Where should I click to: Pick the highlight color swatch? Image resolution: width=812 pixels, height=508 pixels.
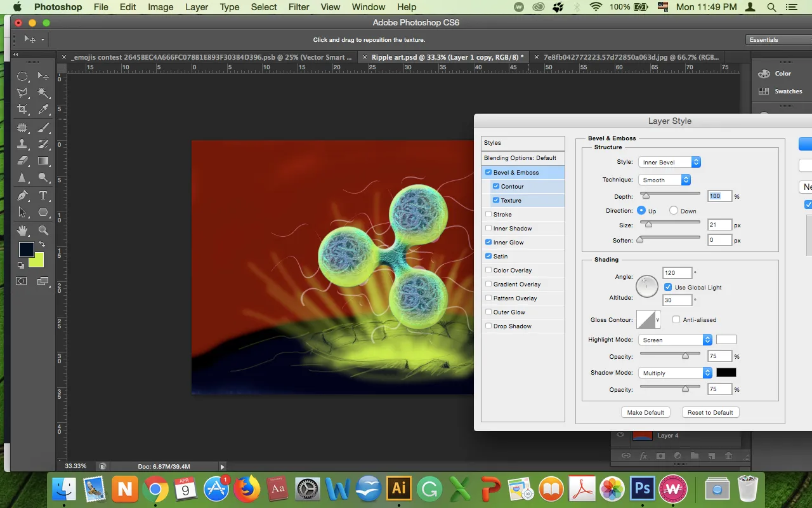pyautogui.click(x=726, y=340)
